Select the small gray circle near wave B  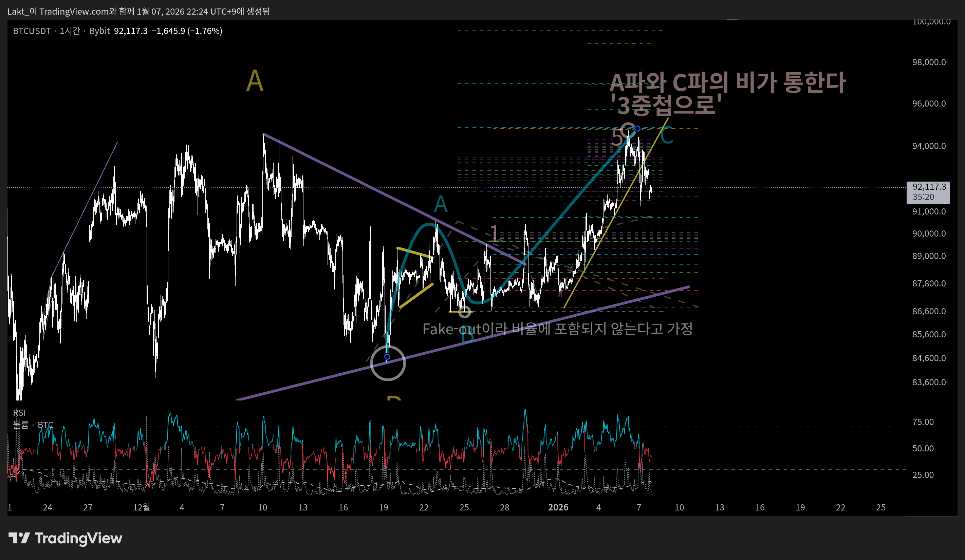pyautogui.click(x=464, y=312)
